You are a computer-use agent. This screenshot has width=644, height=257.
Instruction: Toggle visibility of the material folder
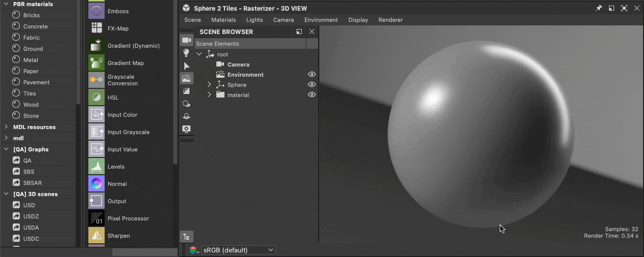pos(312,94)
